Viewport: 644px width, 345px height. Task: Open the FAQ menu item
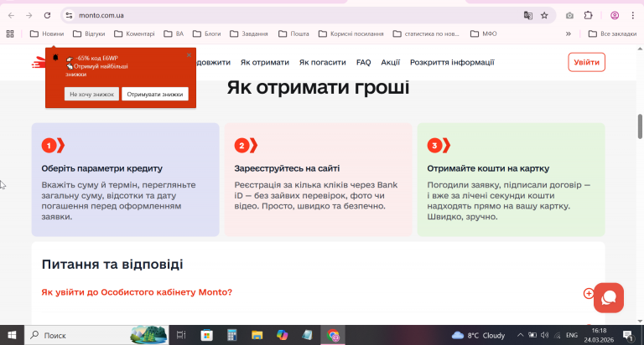click(x=363, y=62)
